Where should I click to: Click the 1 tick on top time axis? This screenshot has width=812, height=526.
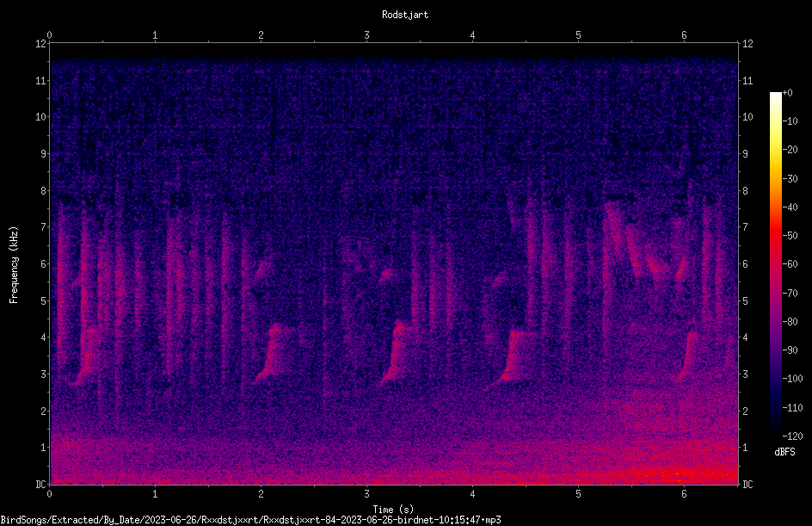pos(155,35)
